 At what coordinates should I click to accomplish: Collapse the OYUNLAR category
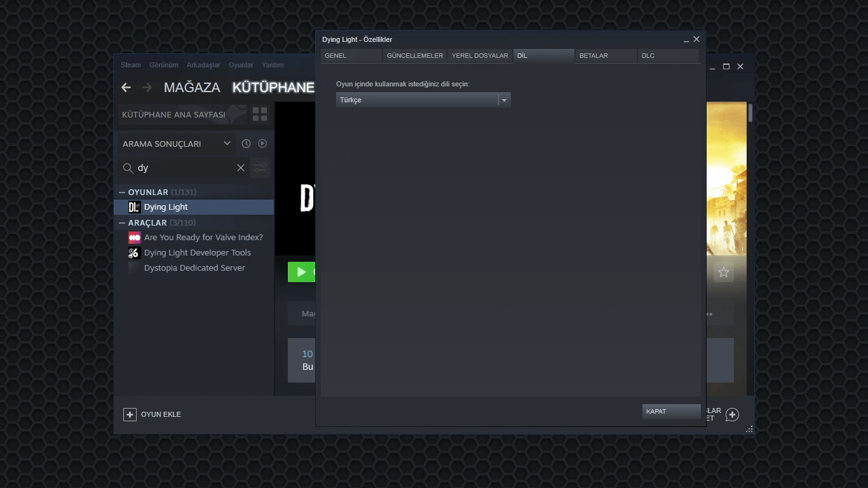[122, 192]
